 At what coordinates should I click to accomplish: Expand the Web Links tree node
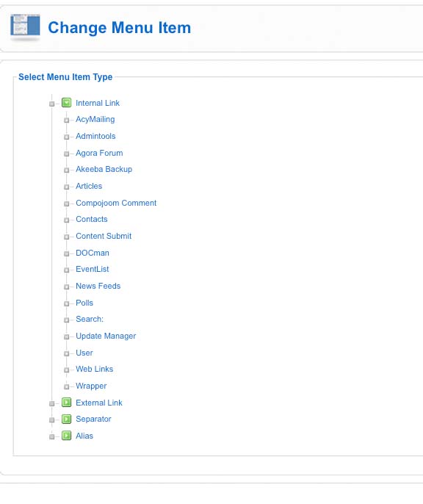point(67,370)
